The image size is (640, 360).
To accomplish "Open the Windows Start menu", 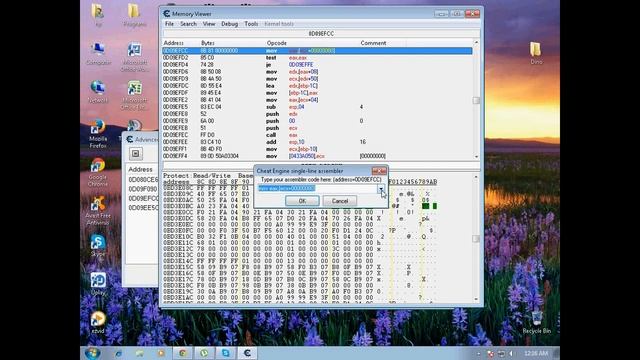I will (93, 353).
